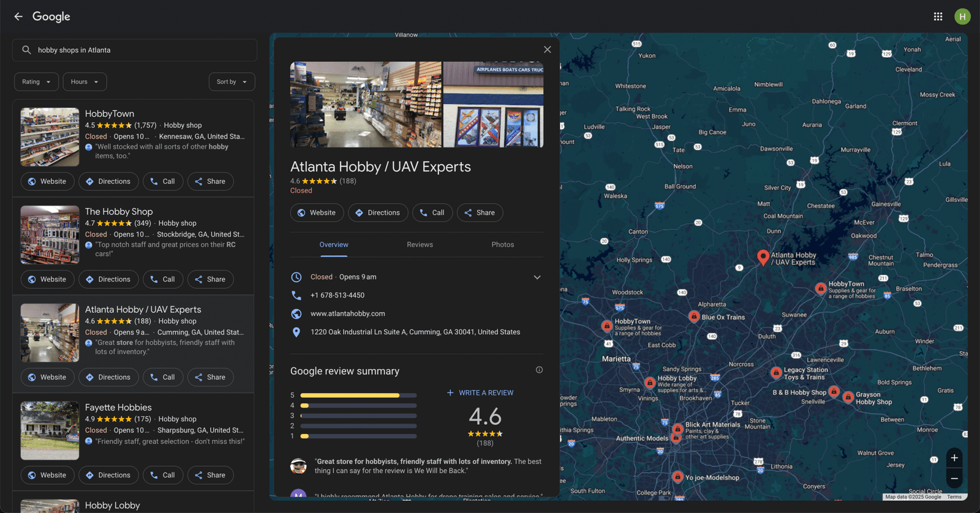
Task: Click Directions button in the detail panel
Action: (x=378, y=212)
